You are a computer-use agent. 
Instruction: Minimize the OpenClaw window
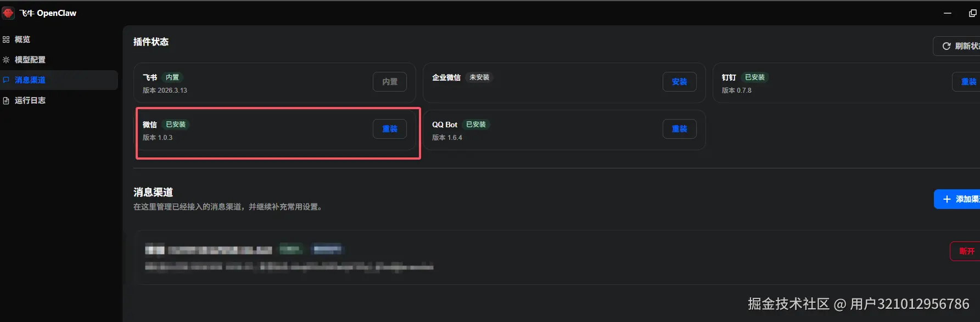click(x=948, y=13)
